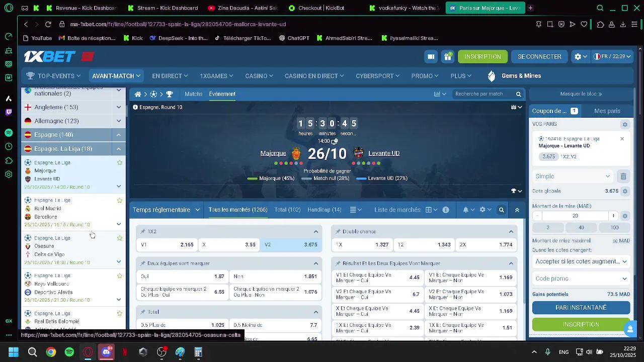Click the search magnifier in match search

(x=518, y=94)
